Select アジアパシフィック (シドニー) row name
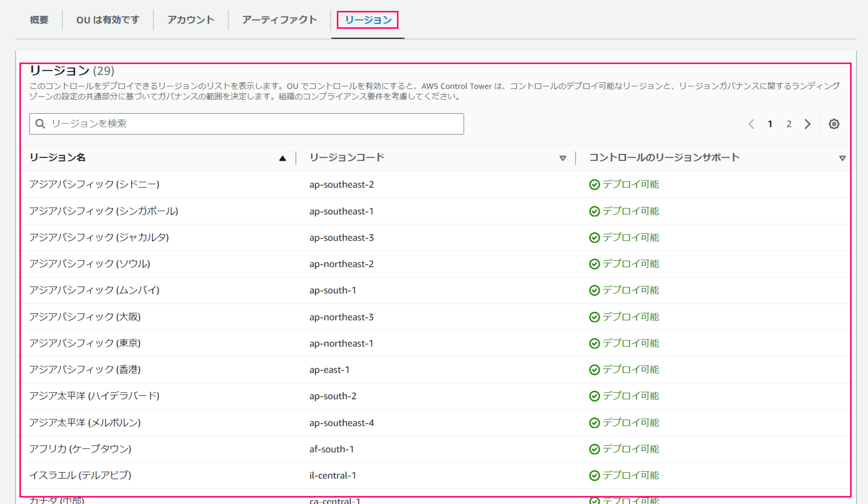 (x=94, y=184)
